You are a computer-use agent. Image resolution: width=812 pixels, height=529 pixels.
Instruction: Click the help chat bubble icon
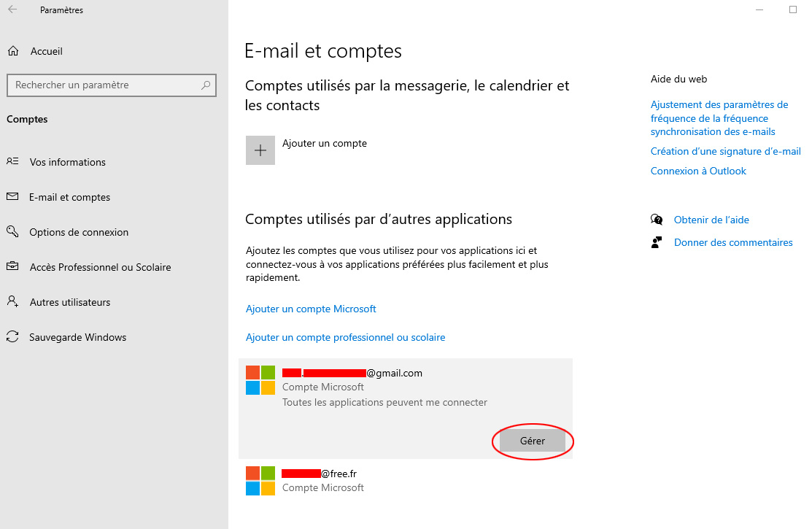[x=657, y=220]
